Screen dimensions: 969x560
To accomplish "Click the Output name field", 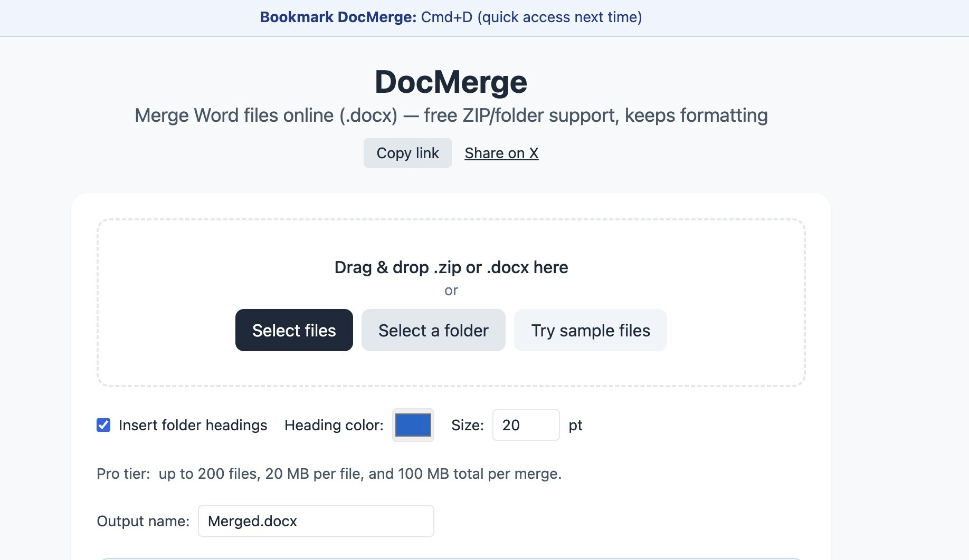I will click(x=316, y=520).
